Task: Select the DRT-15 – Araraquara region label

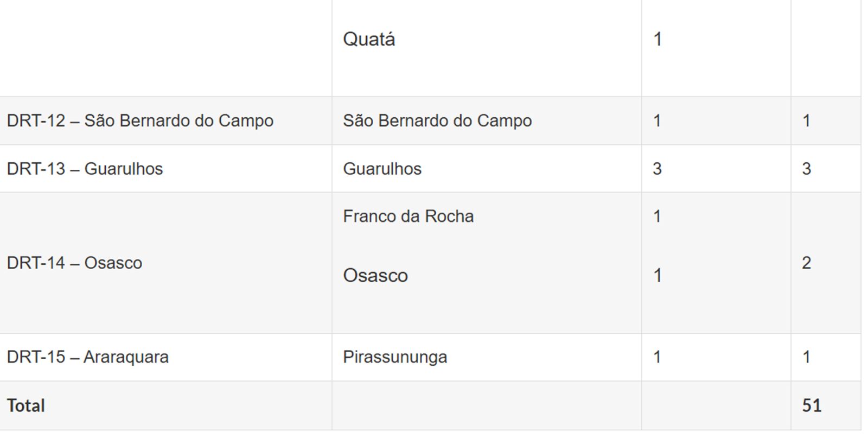Action: tap(87, 357)
